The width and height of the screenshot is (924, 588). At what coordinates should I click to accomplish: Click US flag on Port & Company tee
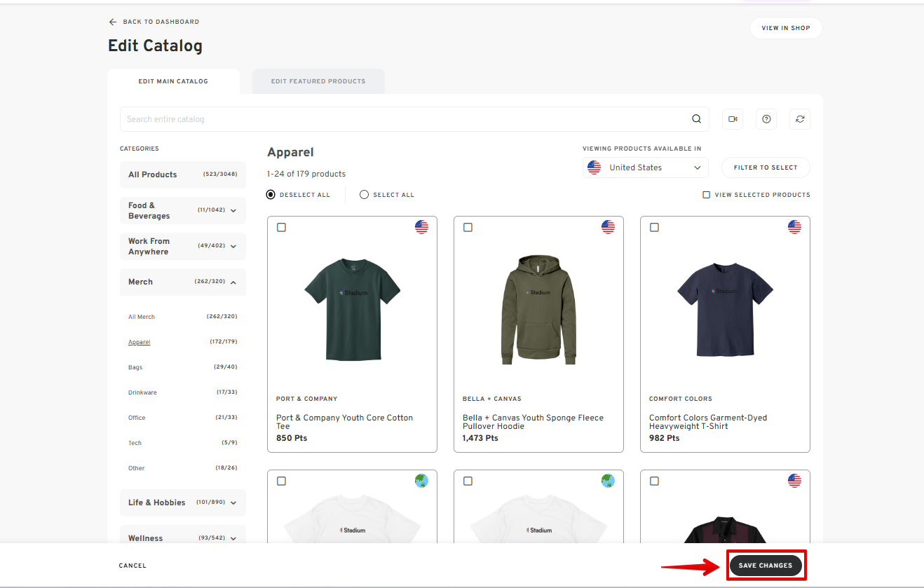421,227
